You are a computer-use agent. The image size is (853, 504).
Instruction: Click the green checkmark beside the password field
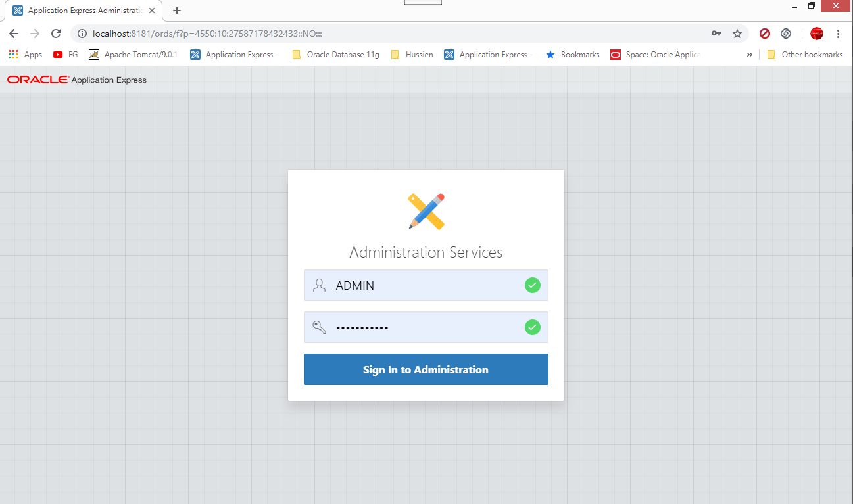click(x=532, y=327)
